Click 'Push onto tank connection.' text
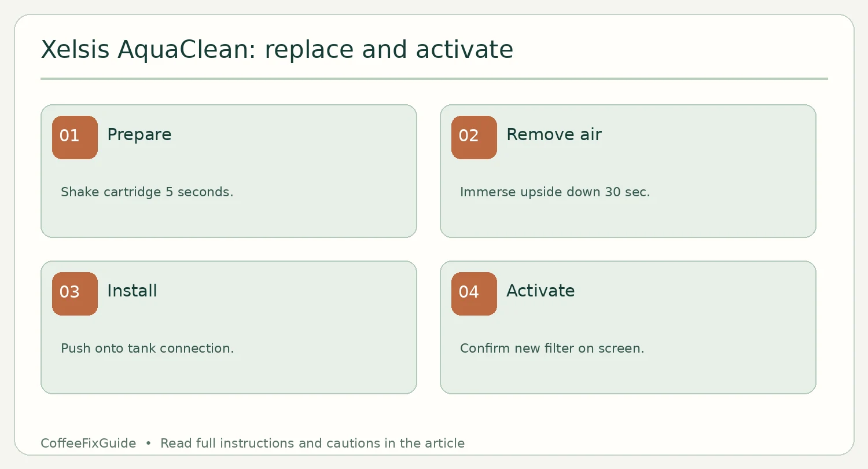This screenshot has height=469, width=868. pos(148,349)
